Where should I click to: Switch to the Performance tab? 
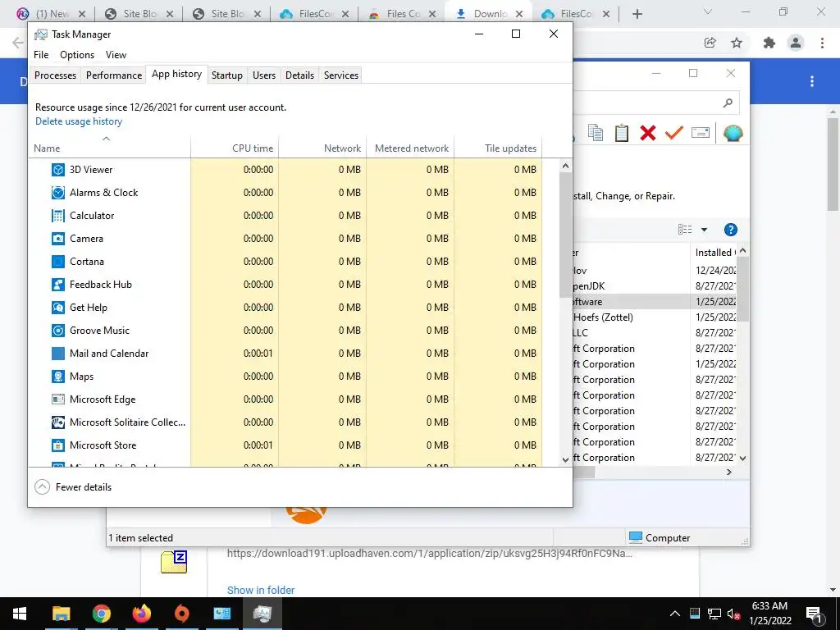coord(114,75)
